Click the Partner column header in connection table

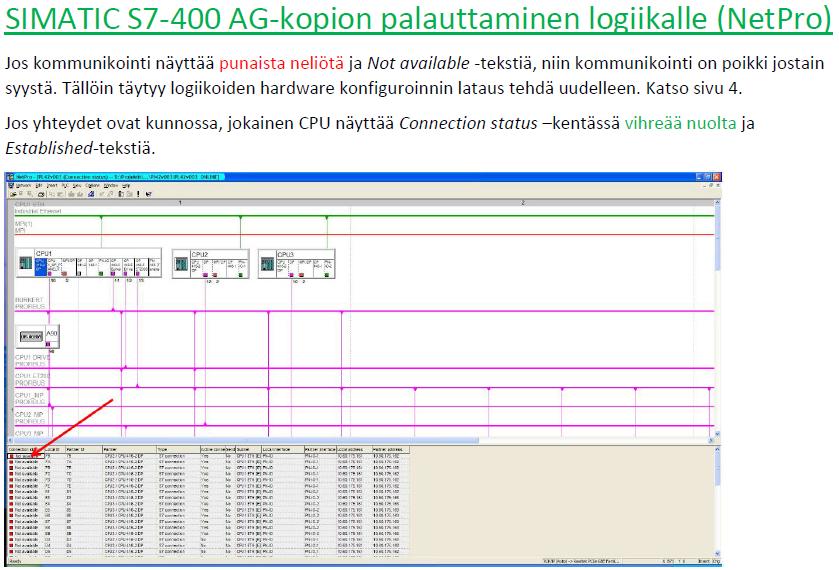point(129,450)
